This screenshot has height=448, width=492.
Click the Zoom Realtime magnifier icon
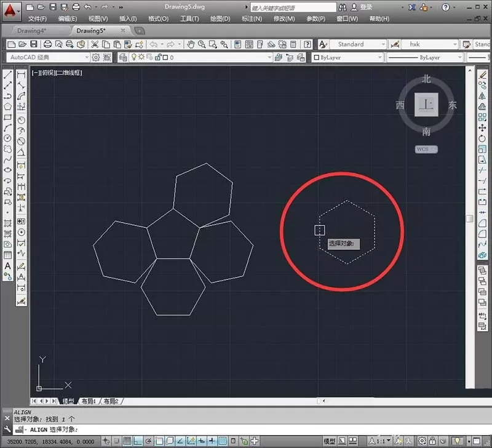[202, 44]
